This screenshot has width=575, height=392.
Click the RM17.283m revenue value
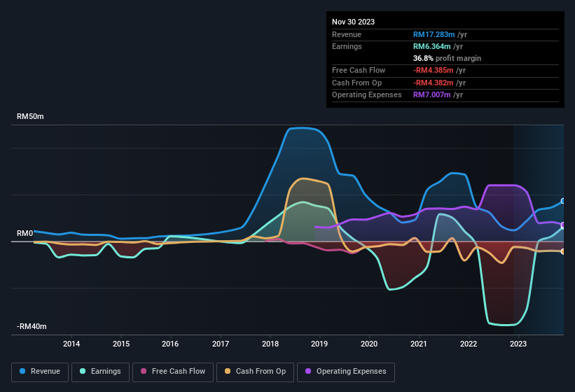coord(434,34)
